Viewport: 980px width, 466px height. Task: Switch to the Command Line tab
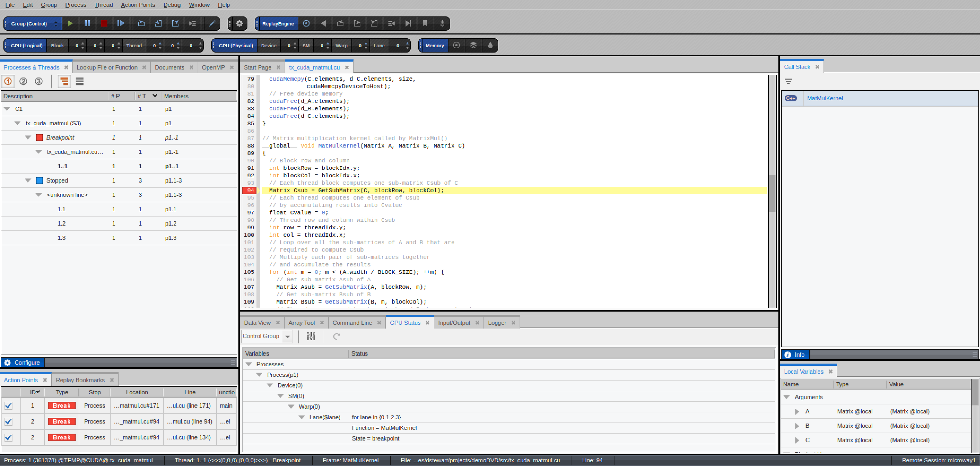352,323
